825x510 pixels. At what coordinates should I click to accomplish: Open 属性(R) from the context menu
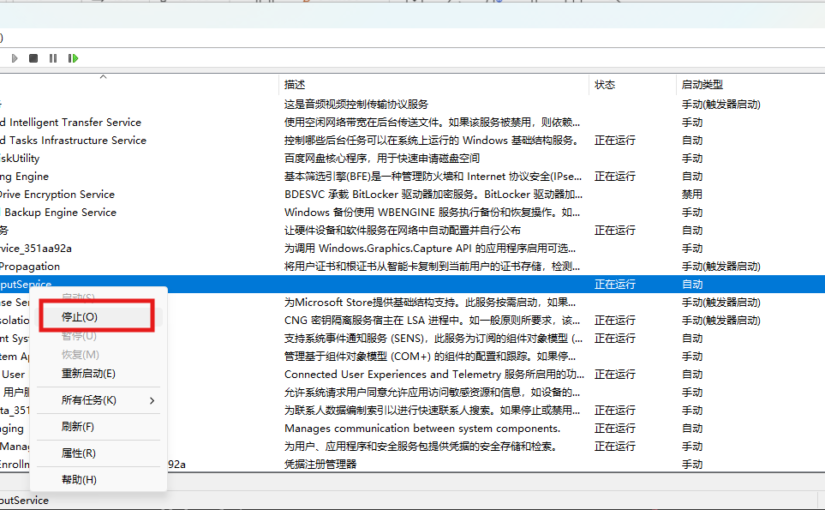click(x=78, y=453)
